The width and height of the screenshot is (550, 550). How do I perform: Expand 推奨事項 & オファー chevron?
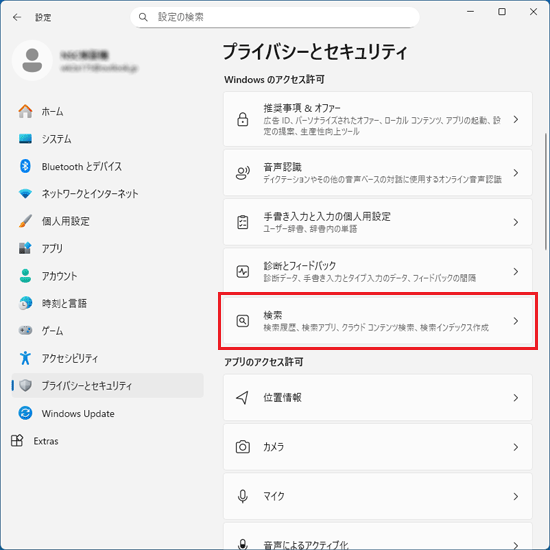click(516, 119)
